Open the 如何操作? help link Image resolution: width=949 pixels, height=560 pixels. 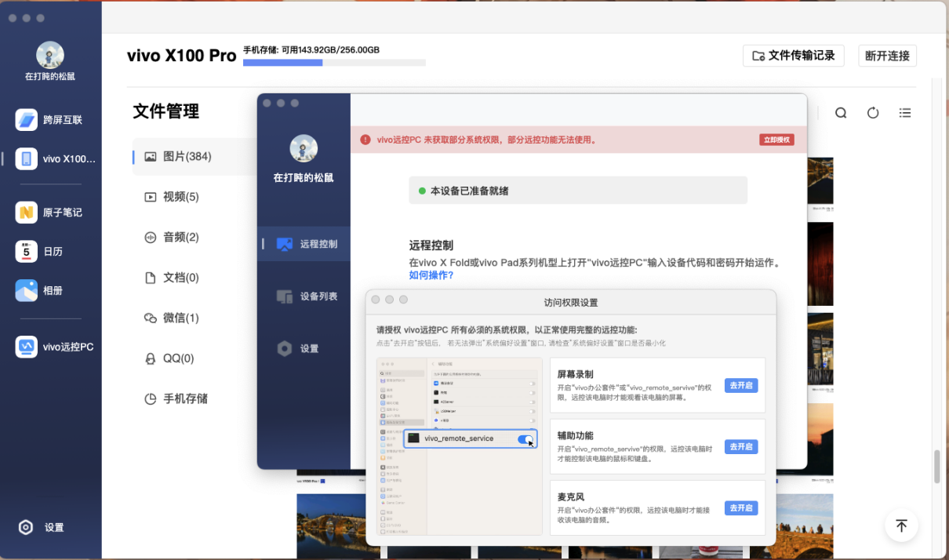[x=431, y=275]
